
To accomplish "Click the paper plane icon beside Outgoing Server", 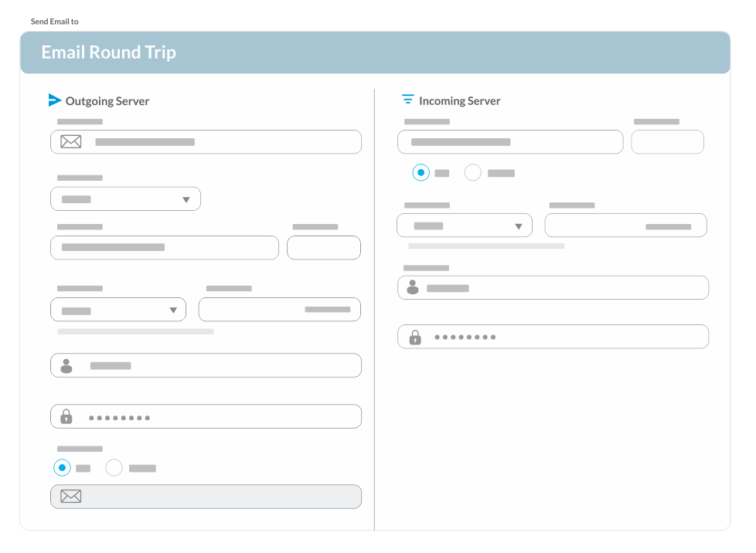I will tap(54, 100).
